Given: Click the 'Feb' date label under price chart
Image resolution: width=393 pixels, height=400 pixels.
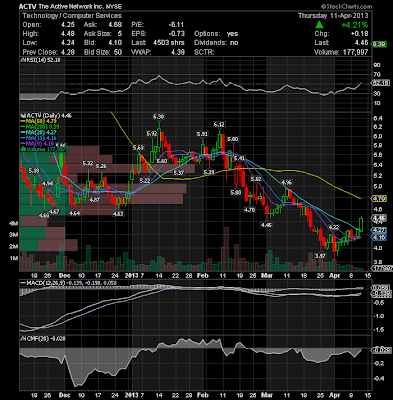Looking at the screenshot, I should tap(203, 276).
